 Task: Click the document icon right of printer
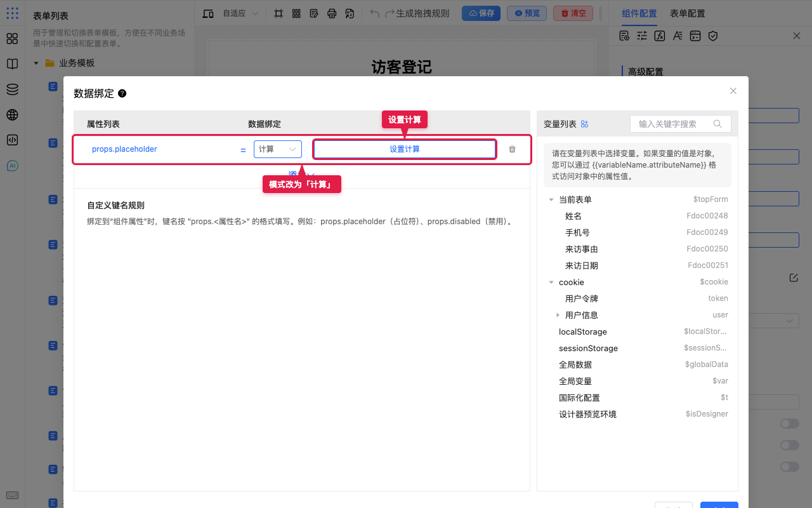pos(350,13)
